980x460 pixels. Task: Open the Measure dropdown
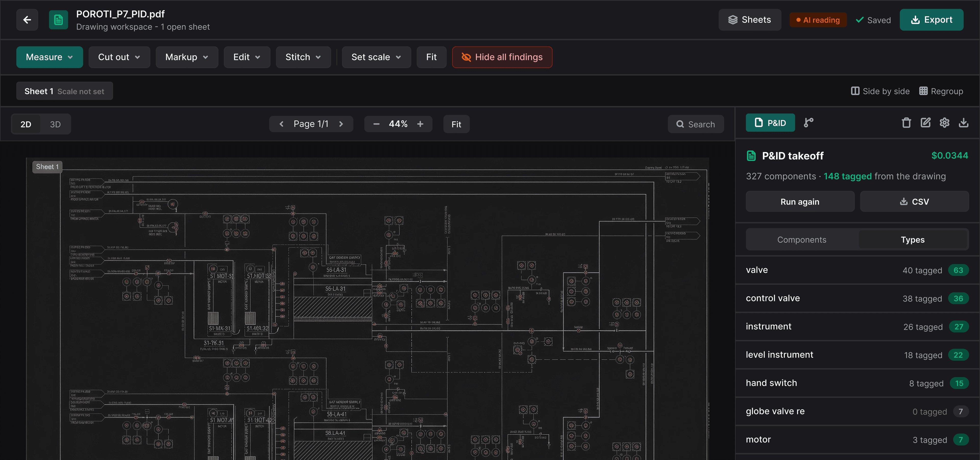[50, 57]
